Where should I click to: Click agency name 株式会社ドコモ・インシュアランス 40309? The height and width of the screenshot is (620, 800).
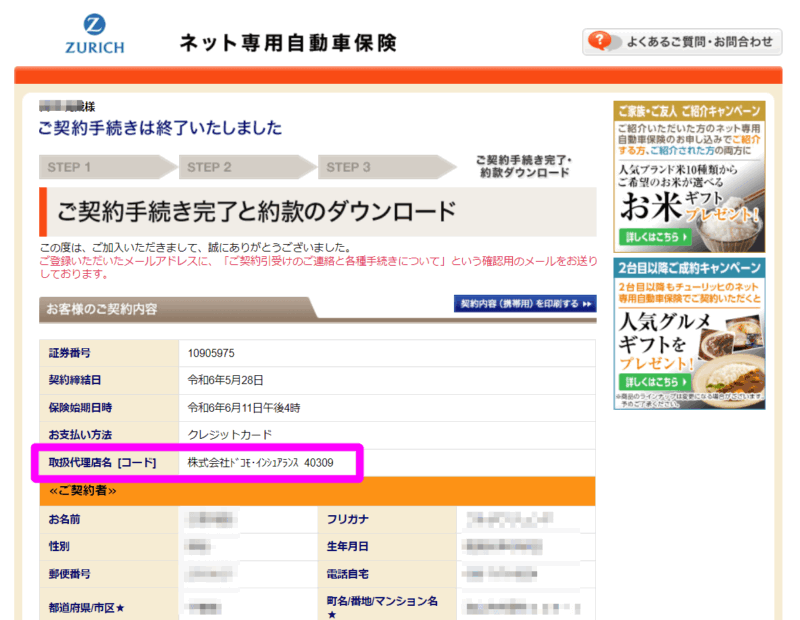(261, 462)
